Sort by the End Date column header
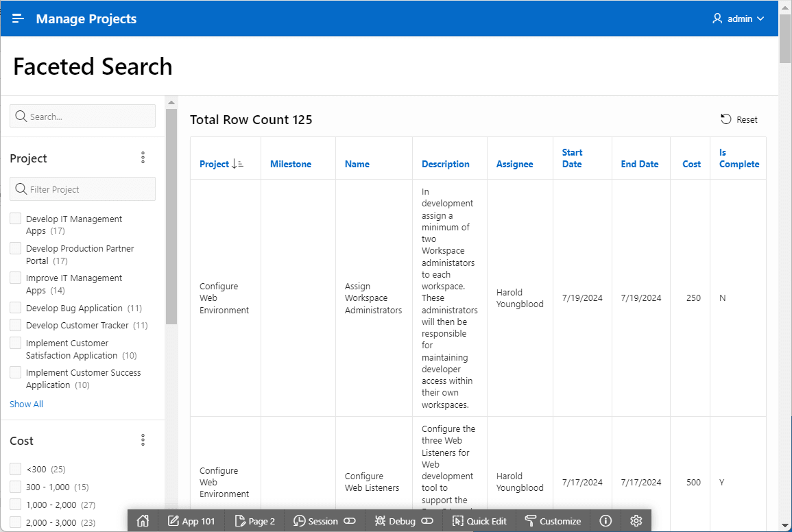Viewport: 792px width, 532px height. (x=640, y=165)
